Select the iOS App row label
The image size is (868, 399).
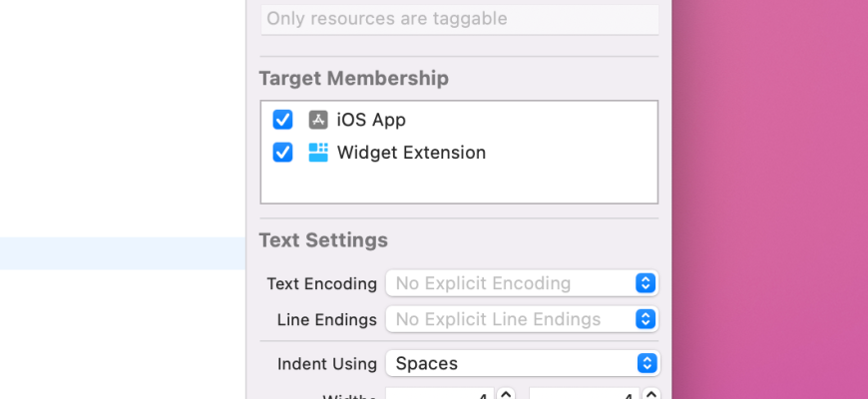tap(371, 120)
